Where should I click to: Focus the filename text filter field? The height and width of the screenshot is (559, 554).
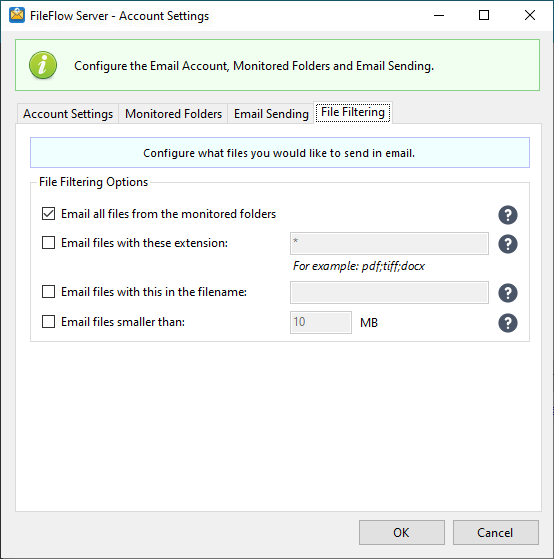click(389, 292)
